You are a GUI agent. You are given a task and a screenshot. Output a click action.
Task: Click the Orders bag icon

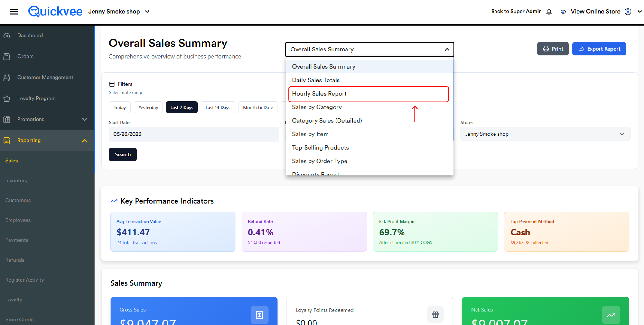click(7, 57)
